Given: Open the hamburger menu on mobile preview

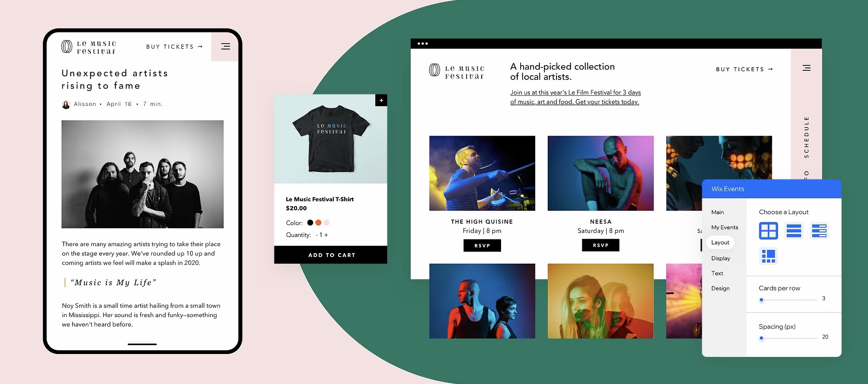Looking at the screenshot, I should (225, 46).
